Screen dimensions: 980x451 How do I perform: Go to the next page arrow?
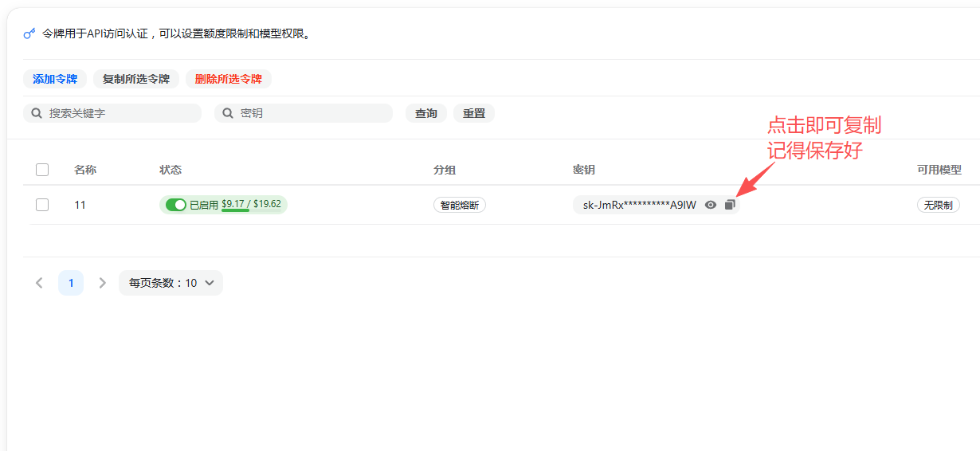click(x=102, y=283)
